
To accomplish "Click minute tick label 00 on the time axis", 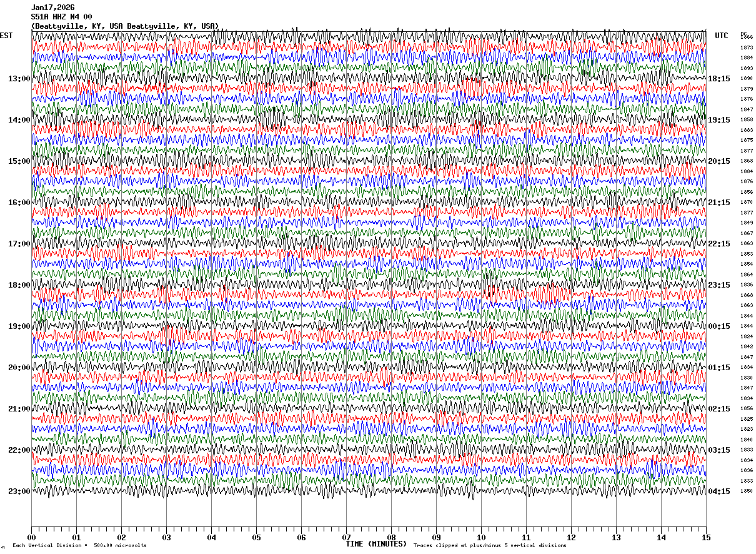I will point(31,537).
